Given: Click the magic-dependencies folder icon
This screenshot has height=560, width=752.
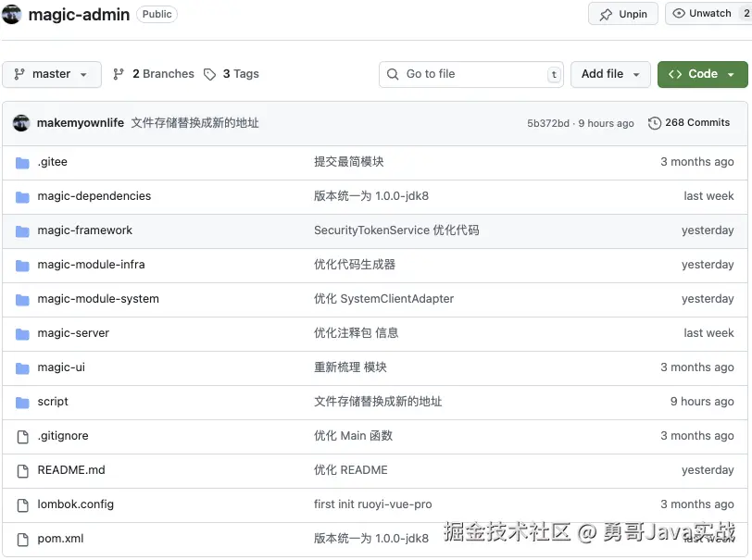Looking at the screenshot, I should (x=22, y=197).
